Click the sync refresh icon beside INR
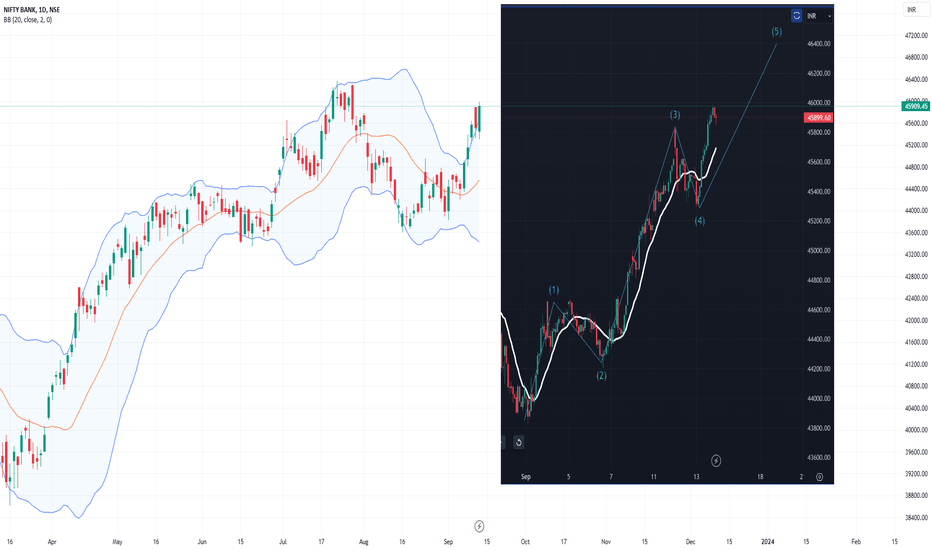Image resolution: width=932 pixels, height=550 pixels. click(796, 16)
